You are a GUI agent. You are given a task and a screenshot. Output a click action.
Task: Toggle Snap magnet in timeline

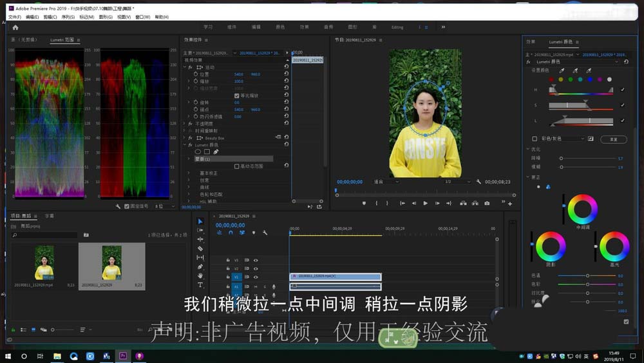(x=231, y=233)
